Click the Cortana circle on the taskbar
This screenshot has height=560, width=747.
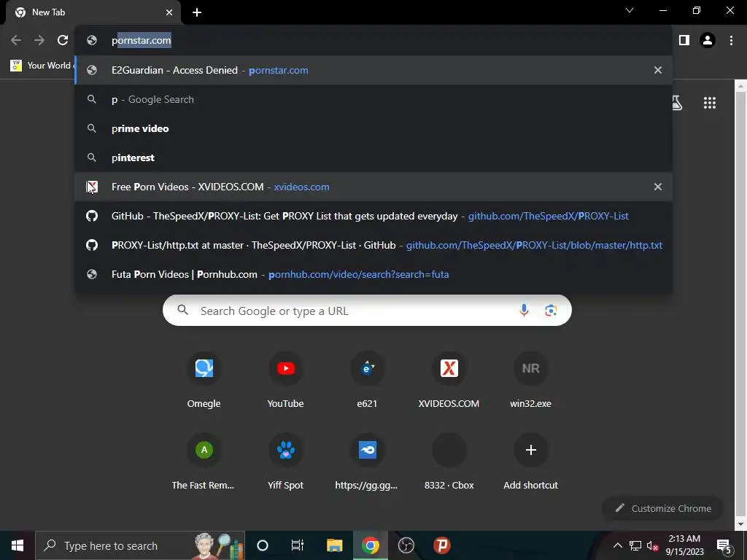coord(263,545)
